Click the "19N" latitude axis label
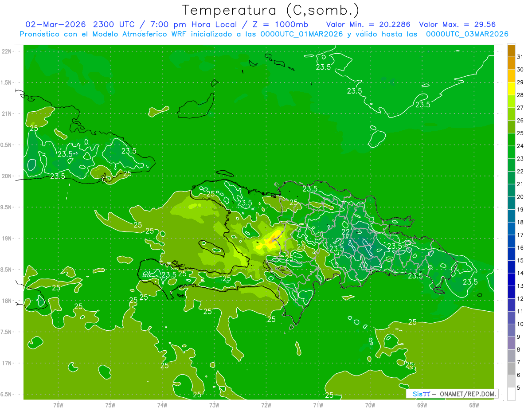Screen dimensions: 532x411 point(8,239)
